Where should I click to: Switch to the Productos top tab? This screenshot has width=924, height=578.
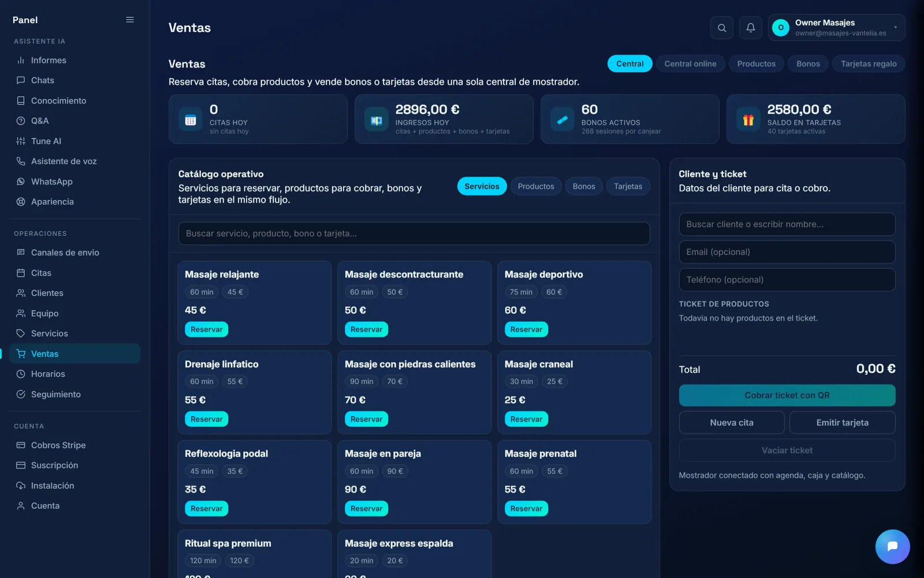tap(756, 64)
